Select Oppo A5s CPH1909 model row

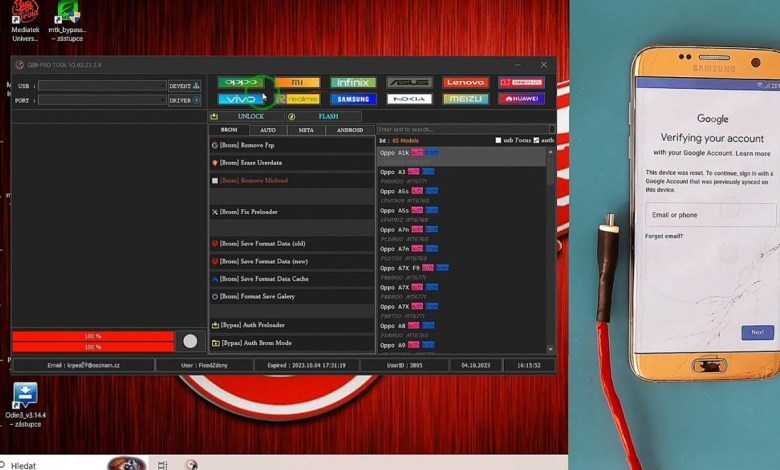[462, 195]
